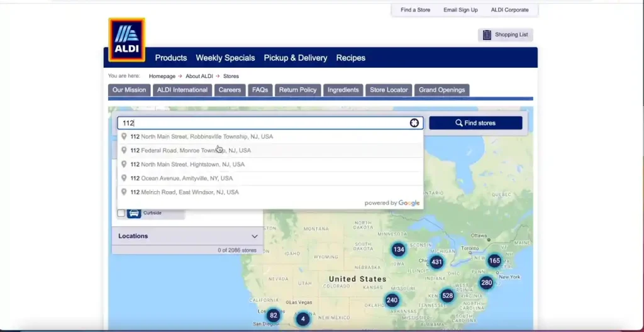Enable the Curbside filter checkbox
The height and width of the screenshot is (332, 644).
click(121, 213)
